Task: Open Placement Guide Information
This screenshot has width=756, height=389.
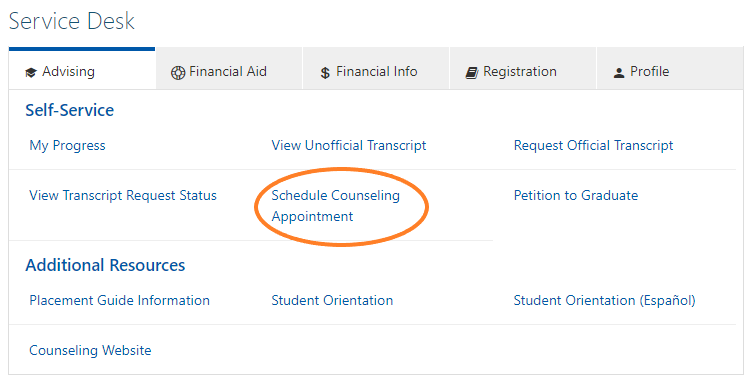Action: [120, 301]
